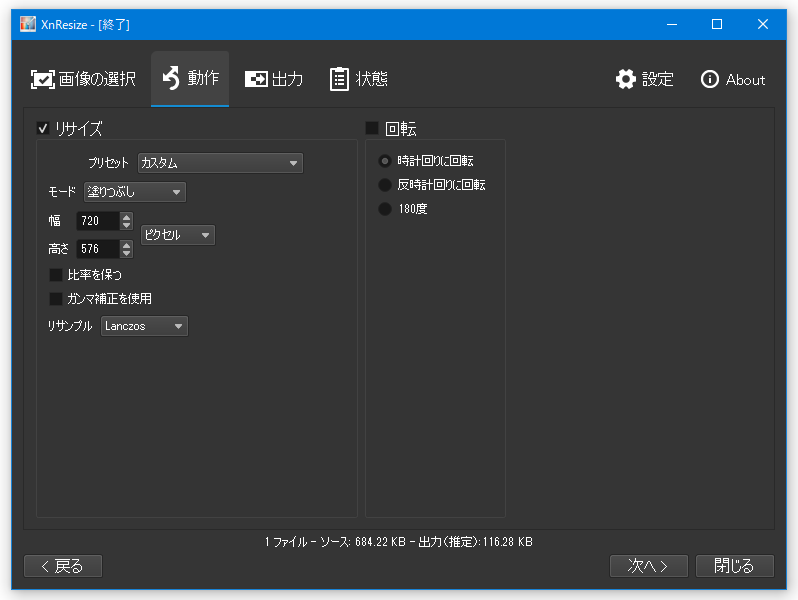The image size is (798, 600).
Task: Open the ピクセル unit dropdown
Action: pos(178,235)
